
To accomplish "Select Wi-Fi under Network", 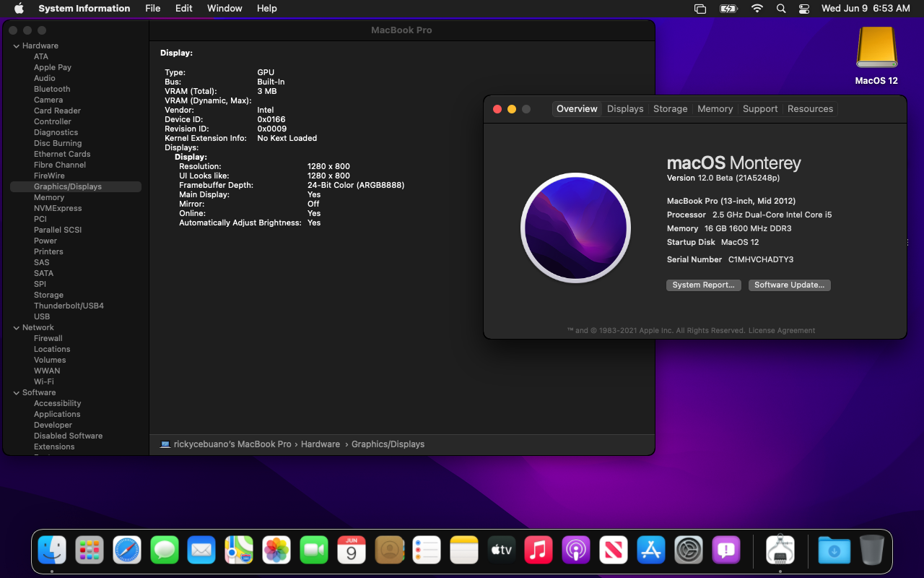I will [x=44, y=381].
